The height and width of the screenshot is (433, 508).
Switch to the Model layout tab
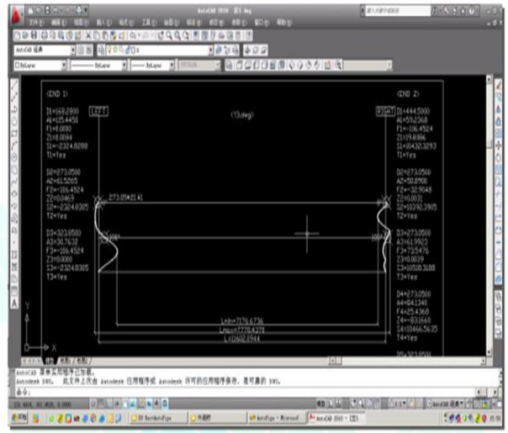pyautogui.click(x=49, y=361)
